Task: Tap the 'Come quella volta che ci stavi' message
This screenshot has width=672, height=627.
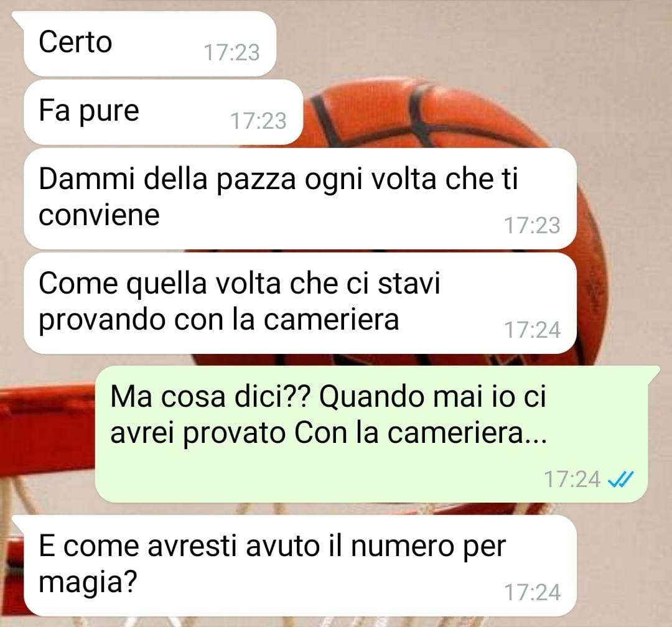Action: 300,303
